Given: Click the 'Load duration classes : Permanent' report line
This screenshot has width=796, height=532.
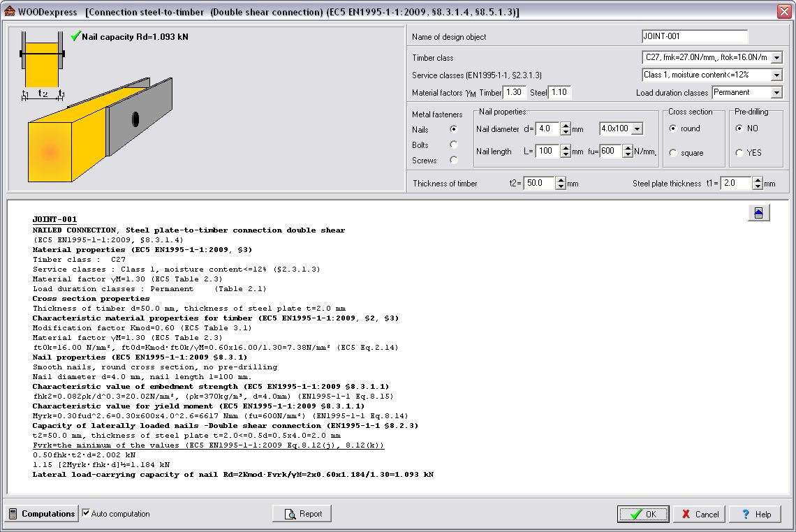Looking at the screenshot, I should click(x=149, y=289).
